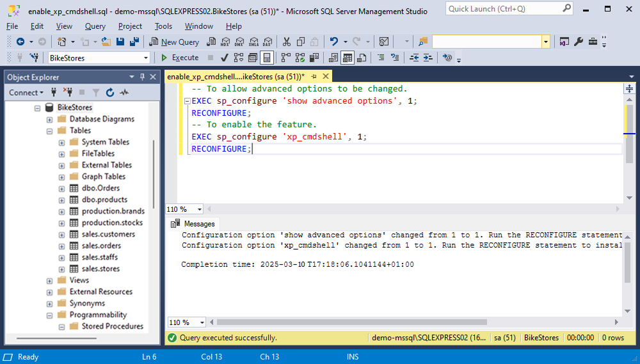Toggle the Object Explorer pin auto-hide
This screenshot has width=640, height=364.
(x=143, y=77)
